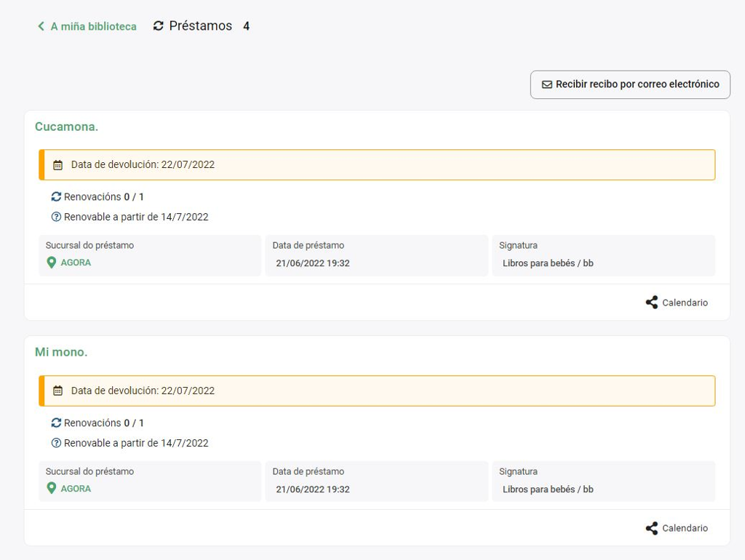Click the renewals icon under Mi mono
The height and width of the screenshot is (560, 745).
(56, 423)
